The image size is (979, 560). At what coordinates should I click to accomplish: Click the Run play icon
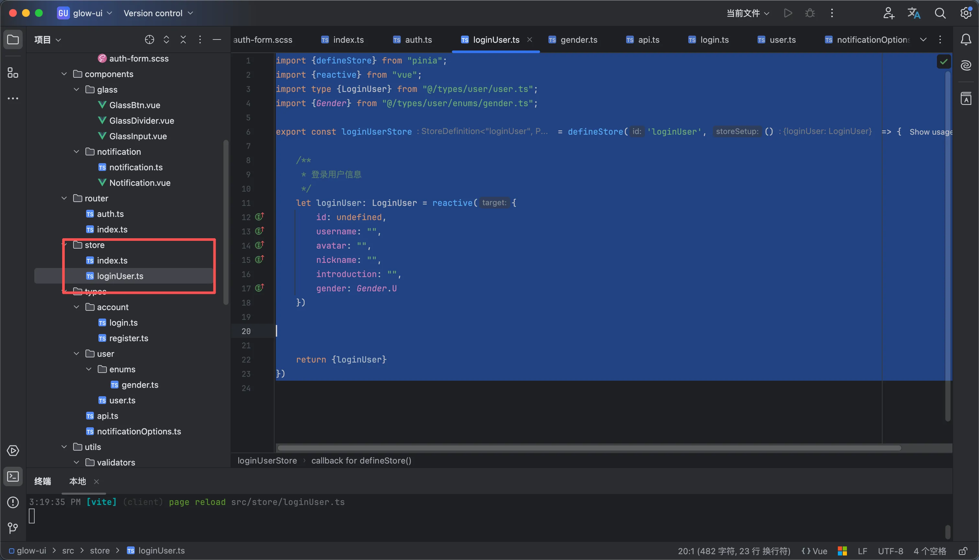point(788,13)
